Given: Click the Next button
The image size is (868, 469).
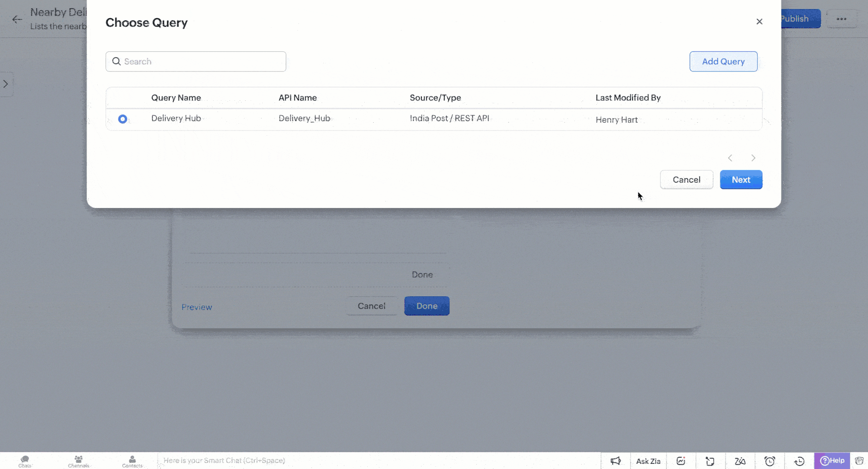Looking at the screenshot, I should (x=741, y=180).
